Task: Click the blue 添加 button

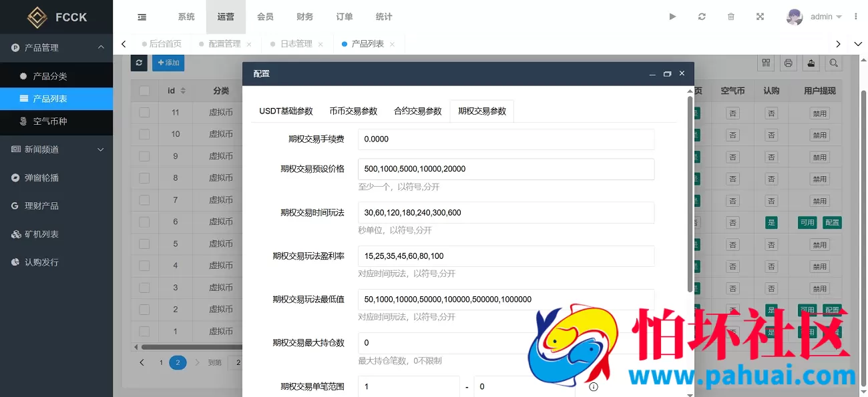Action: coord(168,63)
